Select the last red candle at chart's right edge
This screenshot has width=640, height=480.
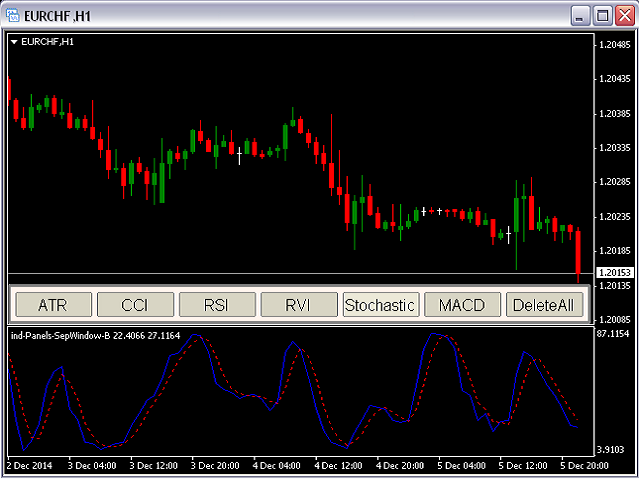point(578,255)
